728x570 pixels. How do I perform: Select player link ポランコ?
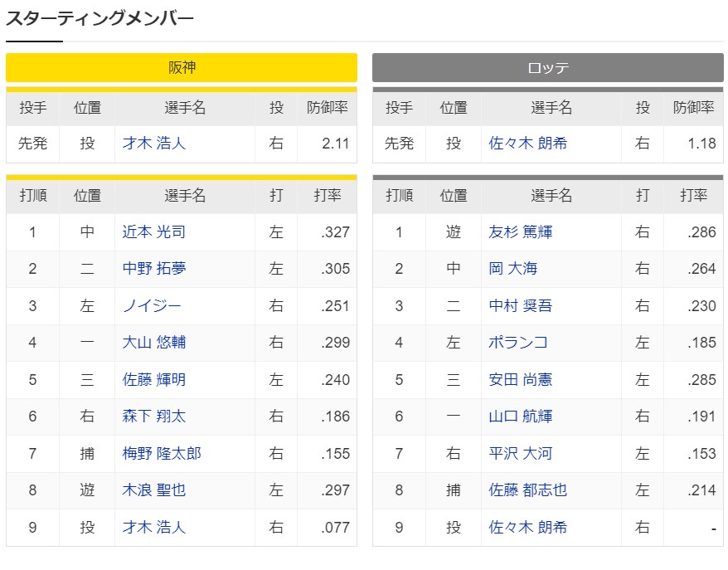[518, 343]
